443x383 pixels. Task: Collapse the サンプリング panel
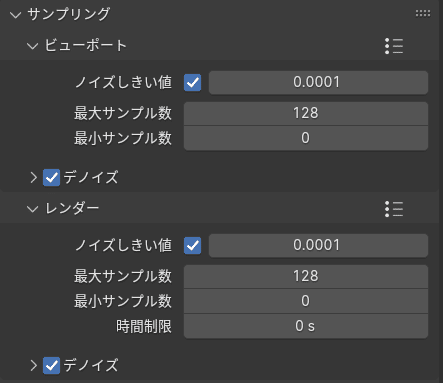coord(16,15)
